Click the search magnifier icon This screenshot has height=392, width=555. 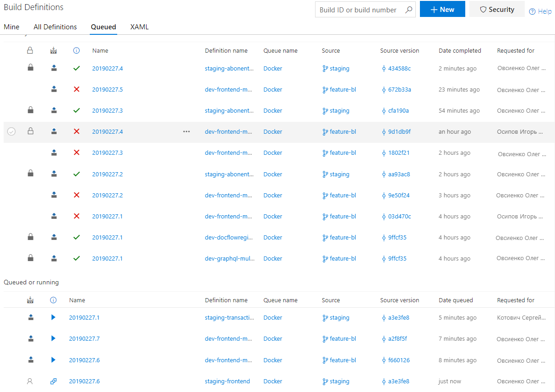click(x=408, y=10)
